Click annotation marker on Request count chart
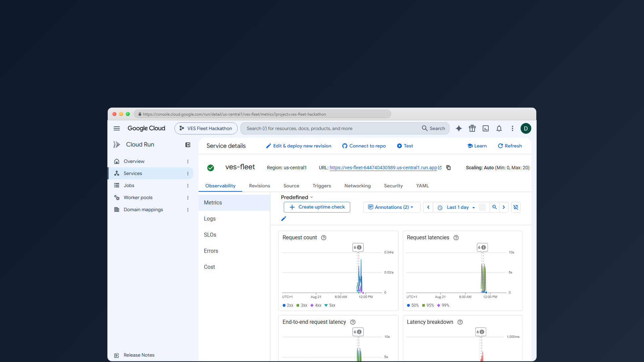This screenshot has width=644, height=362. [x=358, y=247]
